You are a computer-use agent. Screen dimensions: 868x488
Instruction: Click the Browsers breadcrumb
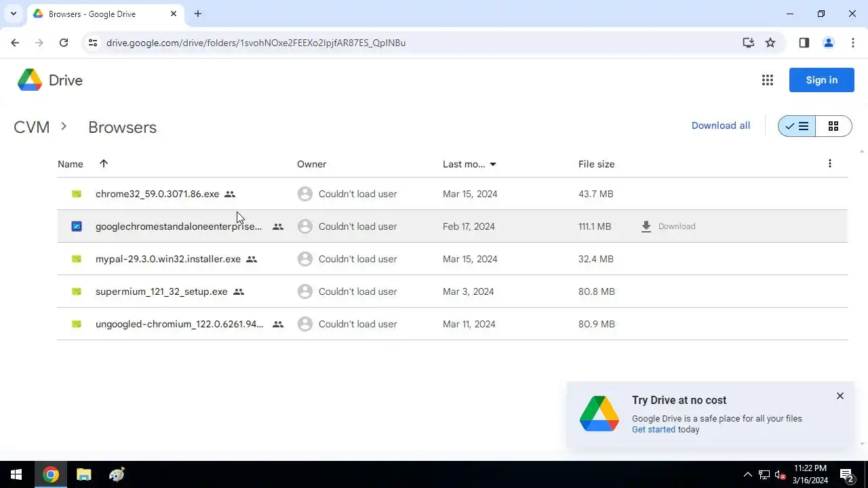(122, 127)
